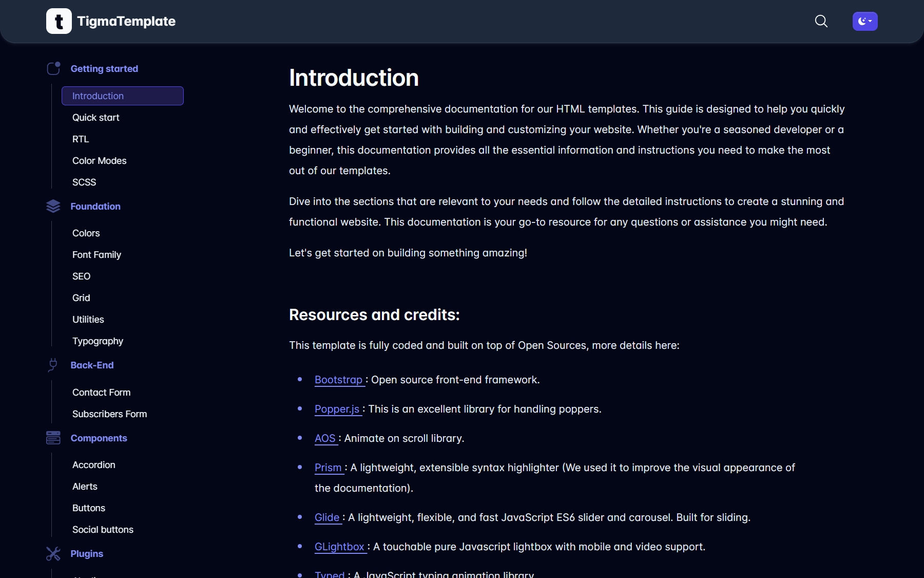Click the Back-End section heading
The height and width of the screenshot is (578, 924).
pyautogui.click(x=92, y=365)
